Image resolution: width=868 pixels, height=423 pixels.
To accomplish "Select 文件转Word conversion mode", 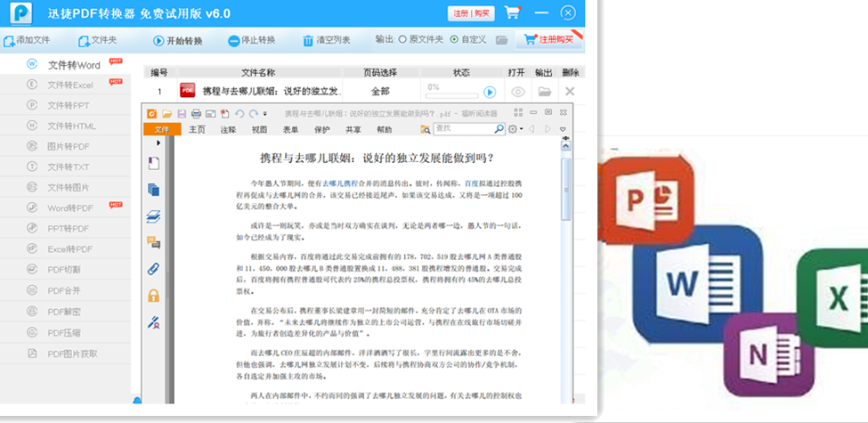I will (65, 65).
